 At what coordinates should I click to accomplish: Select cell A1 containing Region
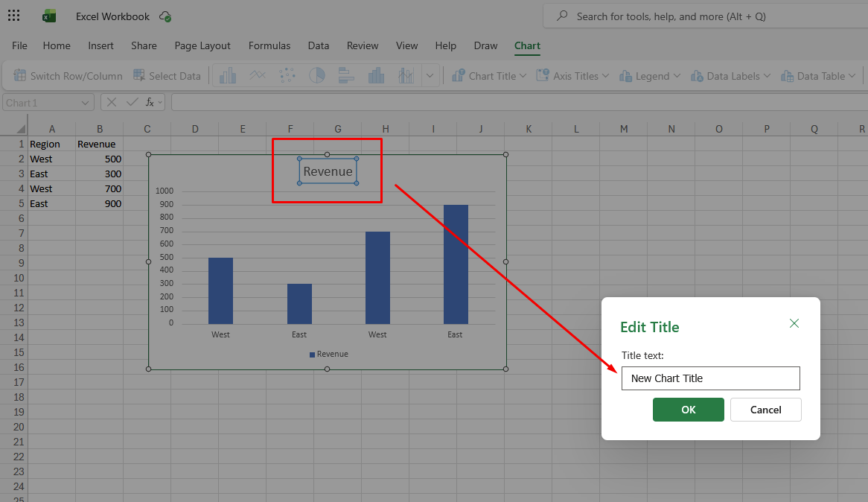pyautogui.click(x=51, y=144)
